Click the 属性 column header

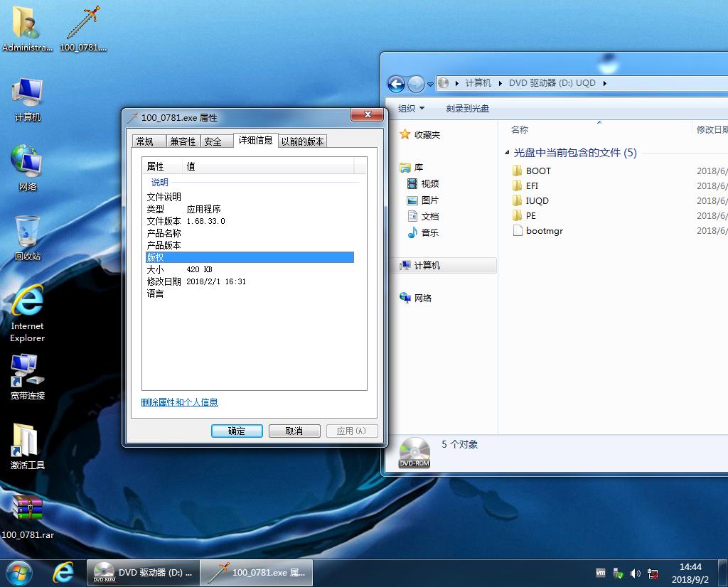coord(162,166)
